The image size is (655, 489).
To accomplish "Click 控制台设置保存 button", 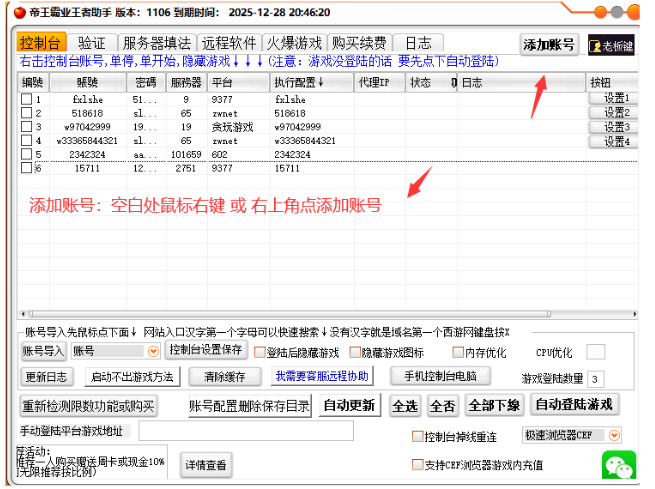I will click(x=206, y=350).
